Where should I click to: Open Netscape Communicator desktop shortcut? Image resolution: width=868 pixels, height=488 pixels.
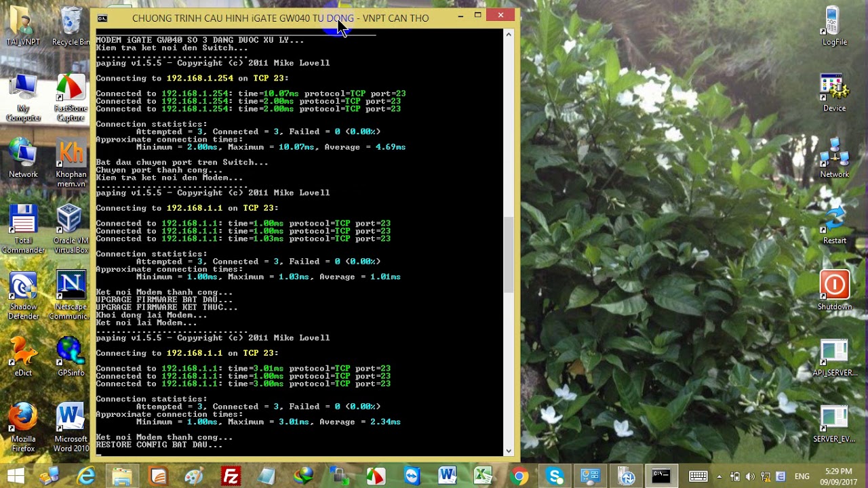coord(71,296)
